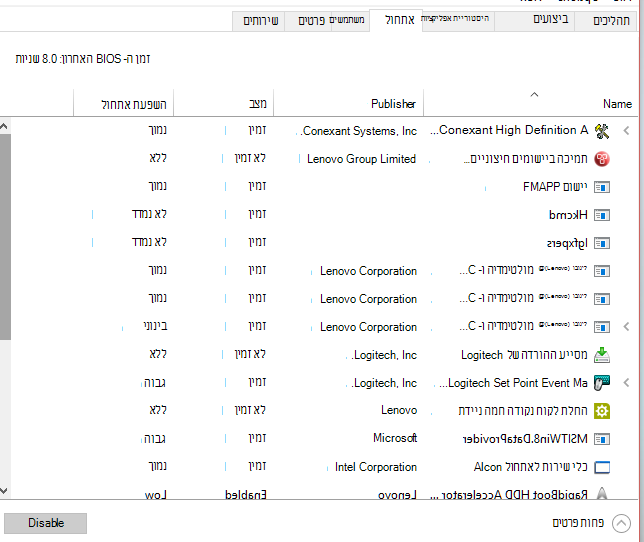Click the Lenovo publisher cell of the hotspot row
The image size is (644, 542).
pos(399,410)
